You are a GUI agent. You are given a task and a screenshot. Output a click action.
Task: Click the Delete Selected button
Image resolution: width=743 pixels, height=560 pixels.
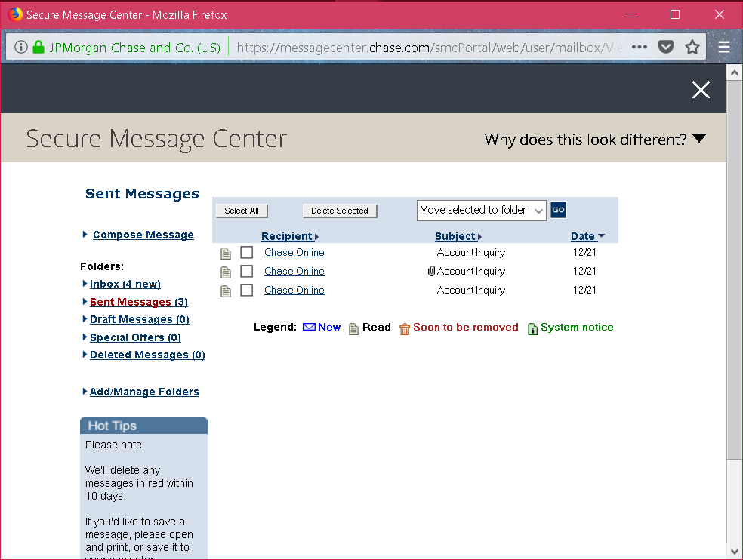[x=340, y=211]
